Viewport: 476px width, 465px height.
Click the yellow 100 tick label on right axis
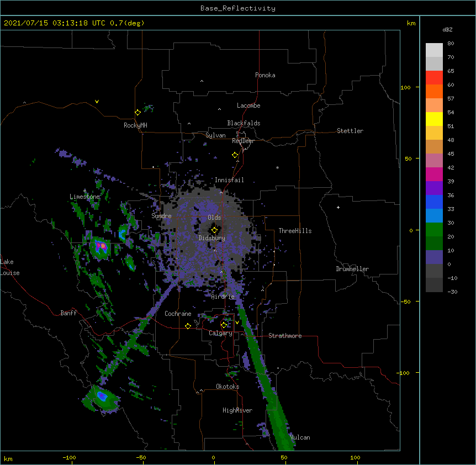(x=405, y=87)
